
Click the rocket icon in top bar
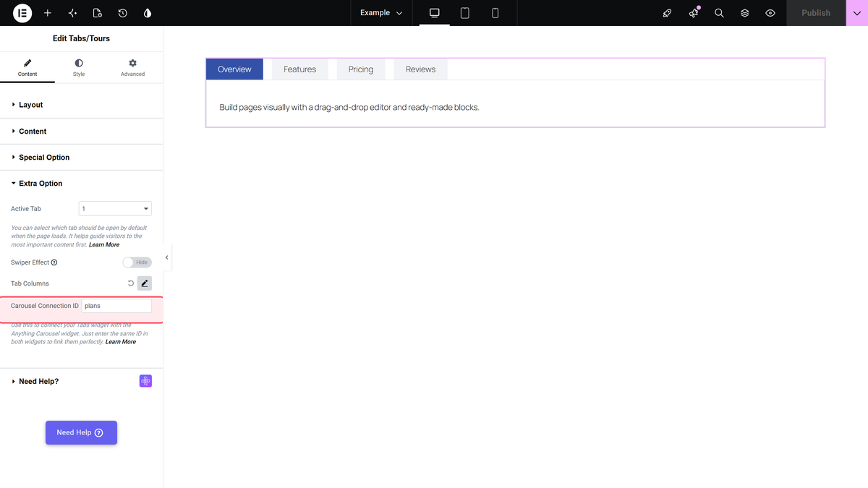(668, 13)
